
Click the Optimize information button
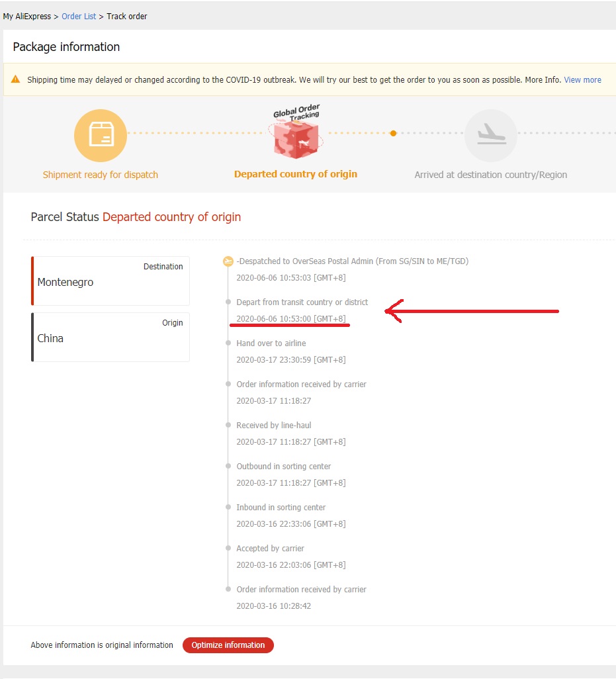[x=228, y=645]
